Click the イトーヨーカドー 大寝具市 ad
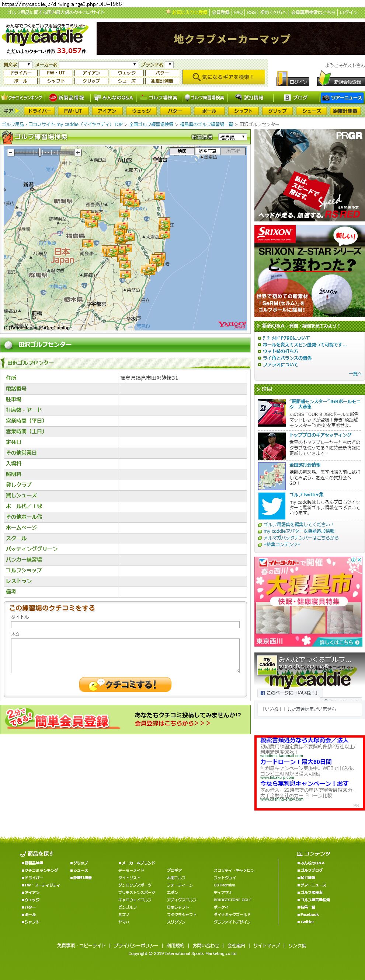This screenshot has height=980, width=365. pos(308,602)
